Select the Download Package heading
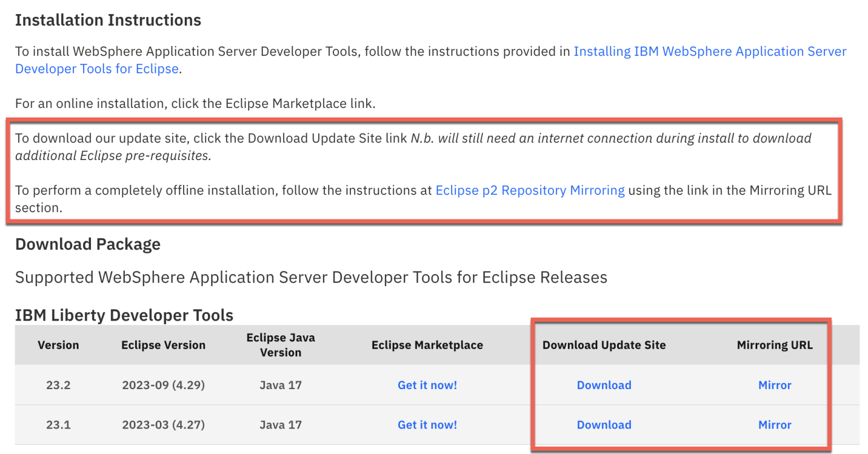 click(88, 244)
